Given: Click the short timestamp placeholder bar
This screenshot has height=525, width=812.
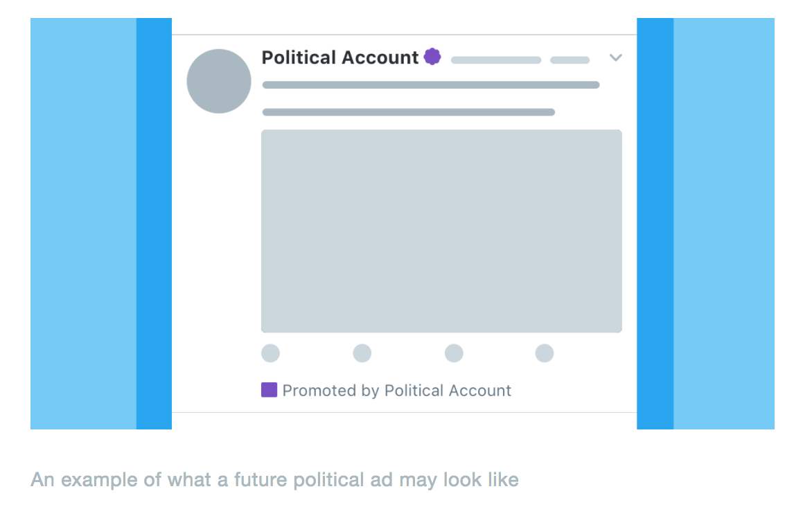Looking at the screenshot, I should [570, 60].
